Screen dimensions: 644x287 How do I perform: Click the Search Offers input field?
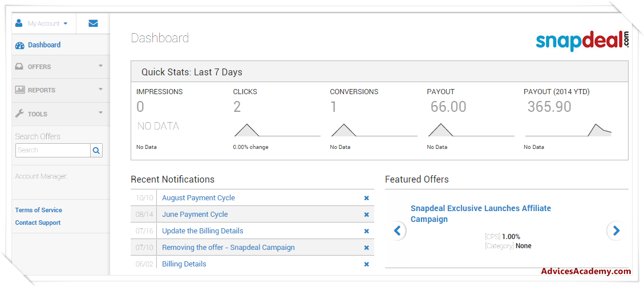coord(52,151)
